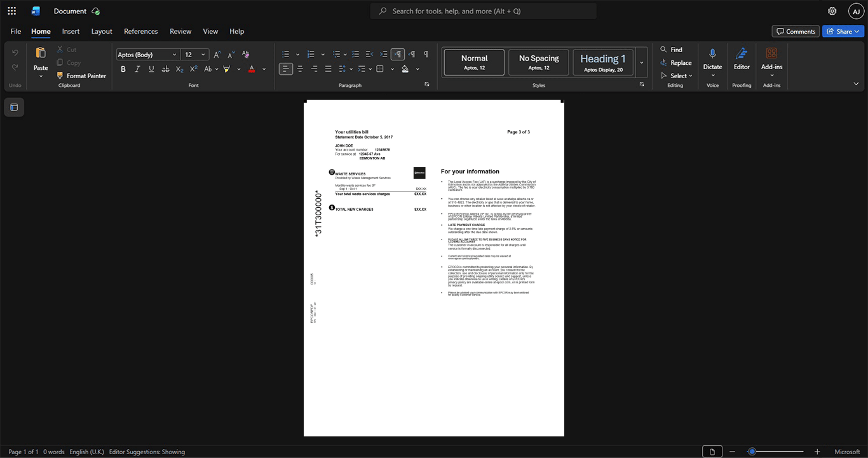The image size is (868, 458).
Task: Click the zoom in plus button
Action: [817, 452]
